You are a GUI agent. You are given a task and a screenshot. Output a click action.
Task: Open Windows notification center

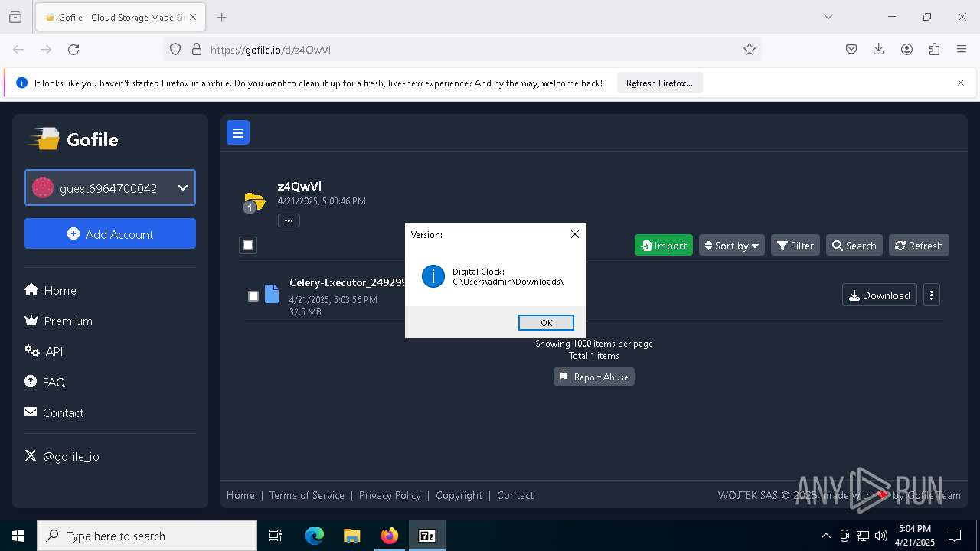955,536
